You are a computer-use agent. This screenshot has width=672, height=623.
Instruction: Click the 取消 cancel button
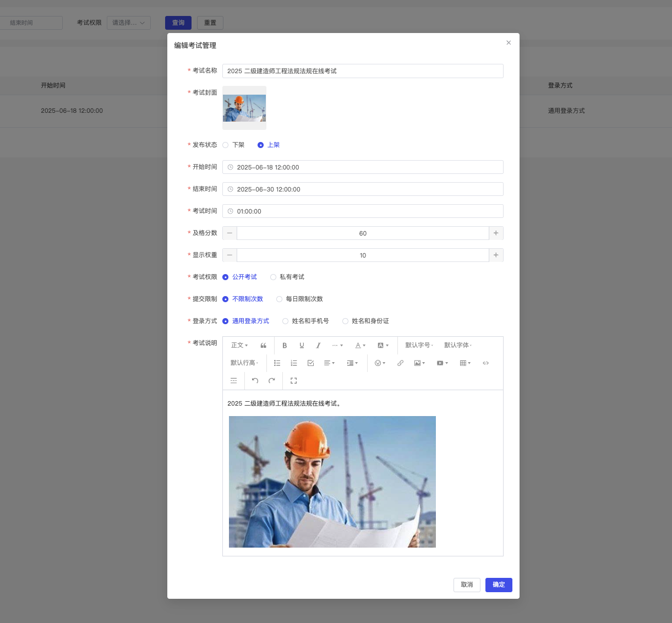467,585
